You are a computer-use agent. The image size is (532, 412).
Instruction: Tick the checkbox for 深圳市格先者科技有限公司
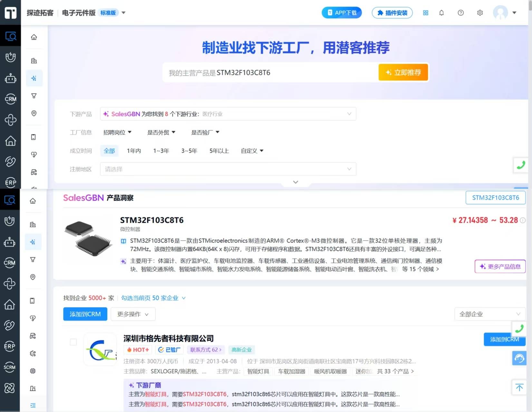73,342
